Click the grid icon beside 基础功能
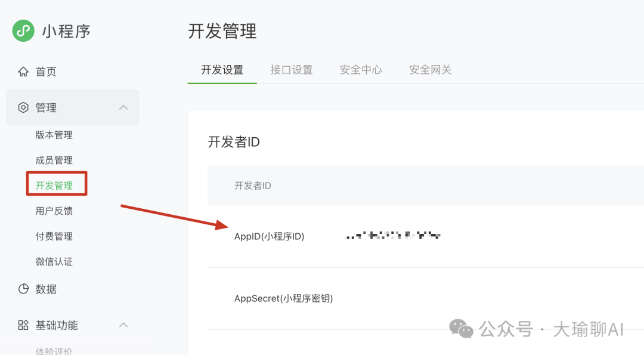 [x=23, y=325]
